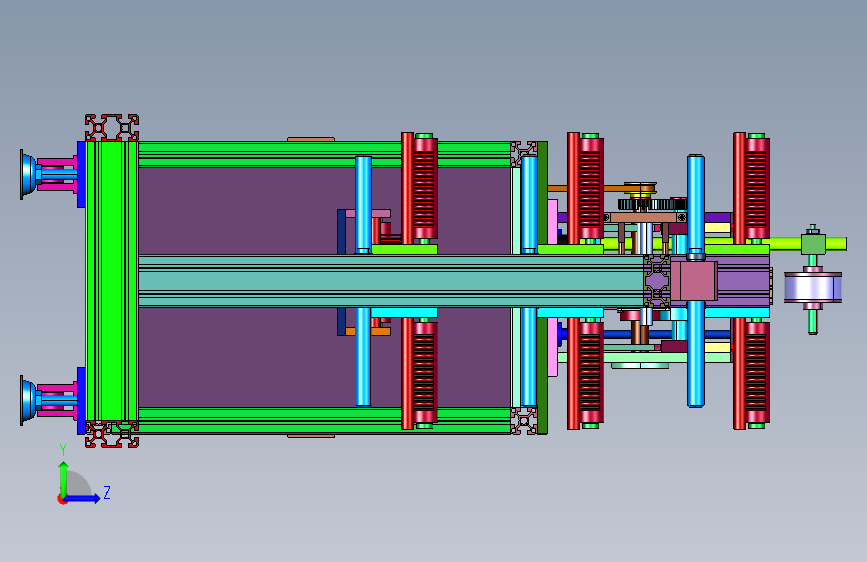Select the bottom horizontal green frame rail
The height and width of the screenshot is (562, 867).
324,421
